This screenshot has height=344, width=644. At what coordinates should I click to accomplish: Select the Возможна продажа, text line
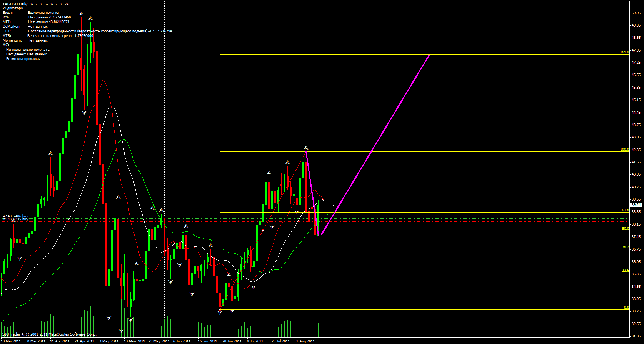23,59
